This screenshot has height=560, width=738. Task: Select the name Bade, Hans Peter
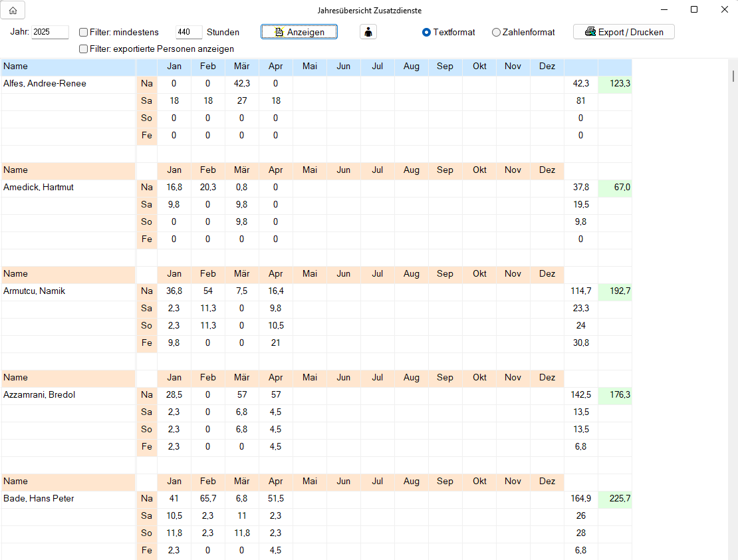[x=39, y=499]
